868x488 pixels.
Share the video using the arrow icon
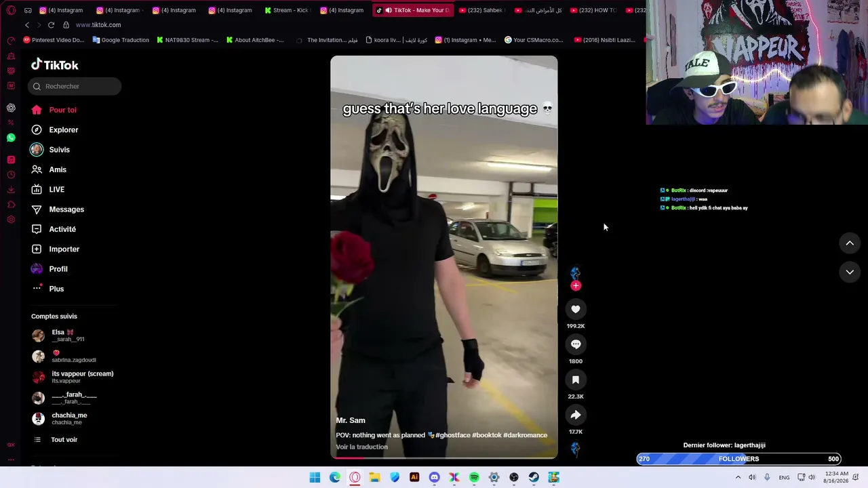pyautogui.click(x=576, y=415)
